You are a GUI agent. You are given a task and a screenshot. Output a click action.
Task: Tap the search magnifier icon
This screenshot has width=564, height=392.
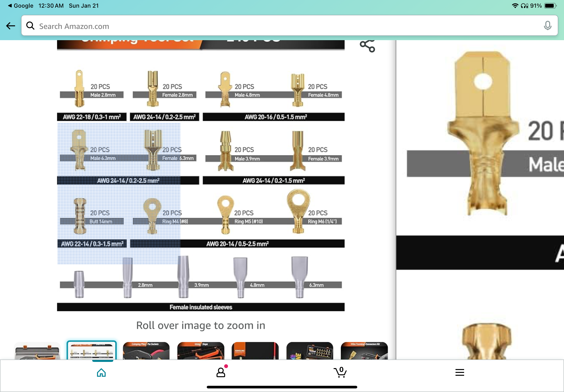(x=30, y=26)
